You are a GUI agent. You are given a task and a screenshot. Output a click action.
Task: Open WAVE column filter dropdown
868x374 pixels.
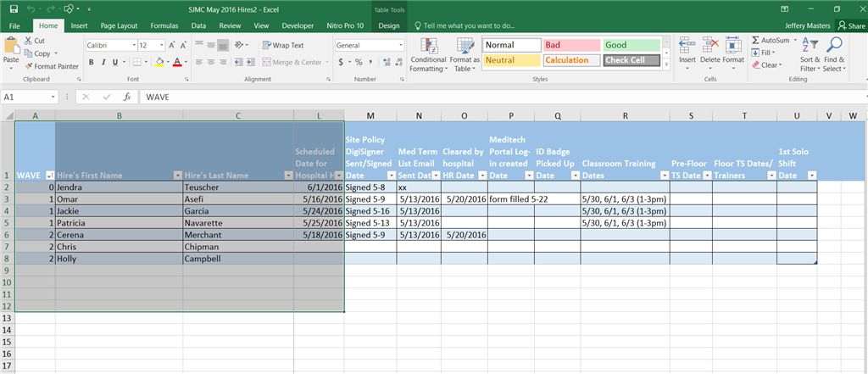click(x=49, y=176)
